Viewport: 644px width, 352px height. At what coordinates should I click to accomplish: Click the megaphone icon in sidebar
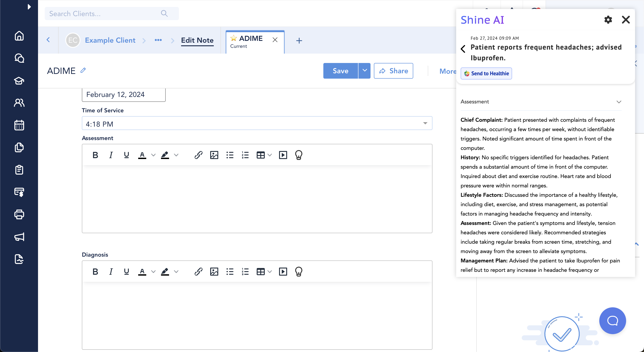click(x=19, y=237)
